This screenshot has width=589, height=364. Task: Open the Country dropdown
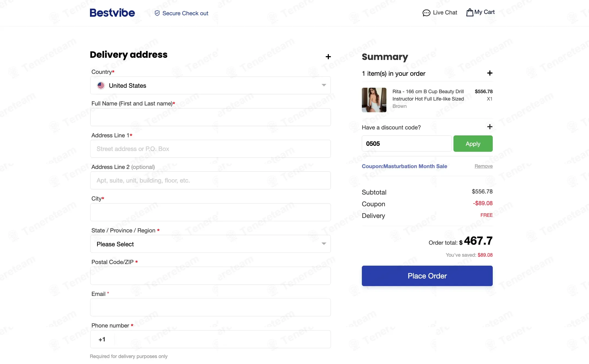(211, 85)
